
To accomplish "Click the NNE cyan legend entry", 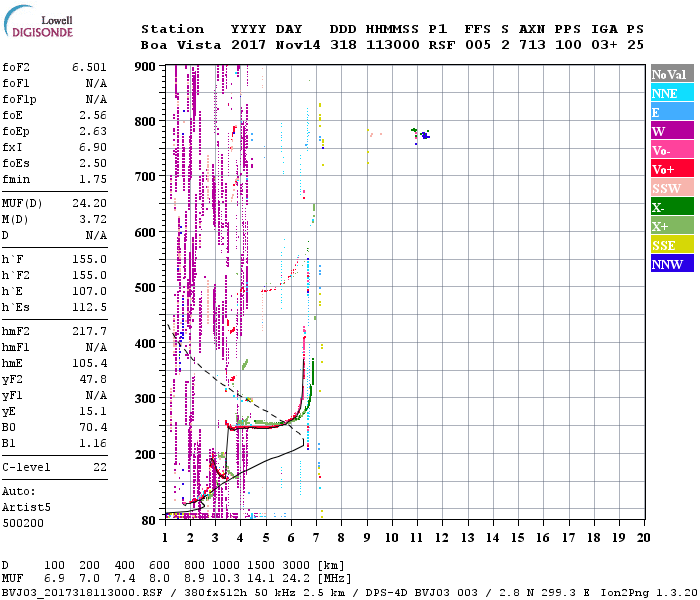I will tap(671, 93).
